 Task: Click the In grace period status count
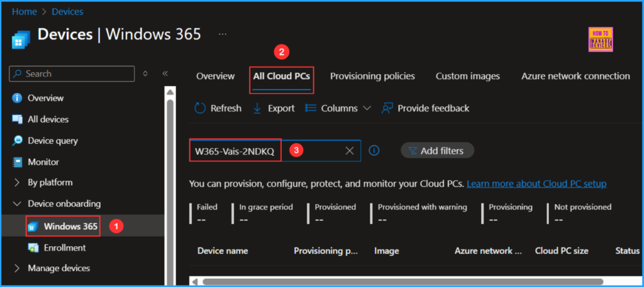pyautogui.click(x=244, y=220)
